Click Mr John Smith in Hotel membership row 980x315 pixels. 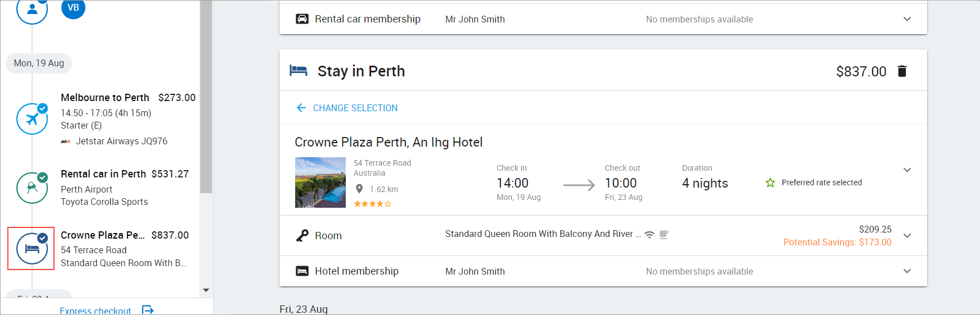(x=475, y=271)
